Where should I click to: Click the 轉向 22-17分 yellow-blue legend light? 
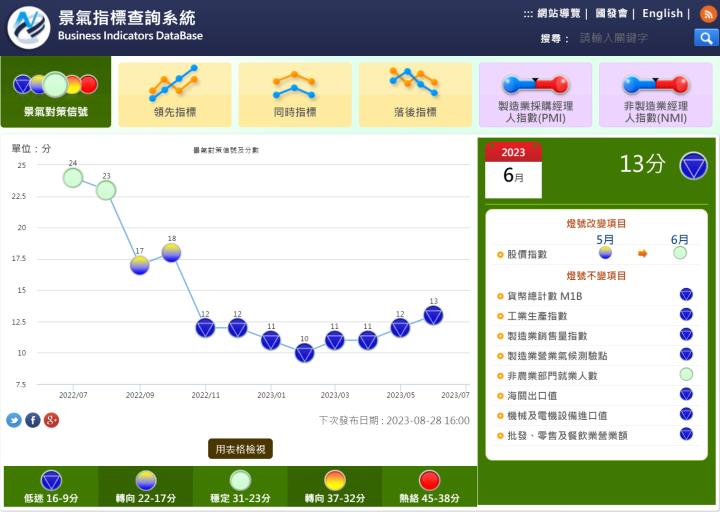[x=146, y=481]
